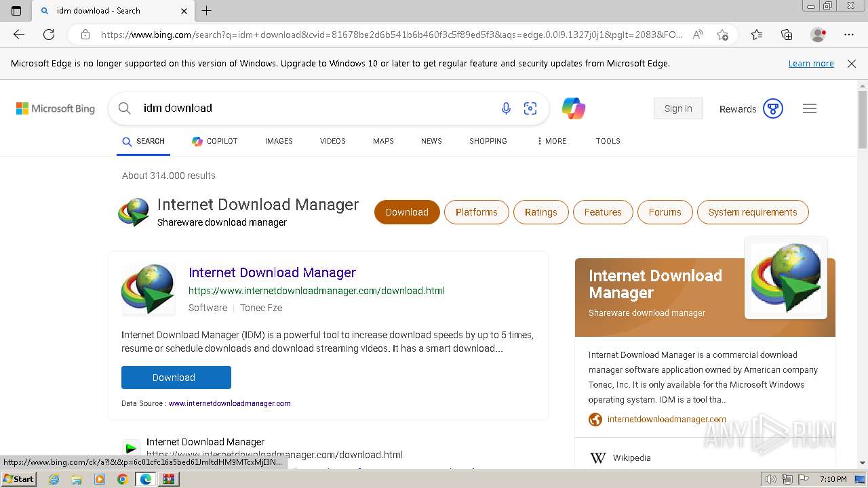Open visual search camera icon

point(530,108)
